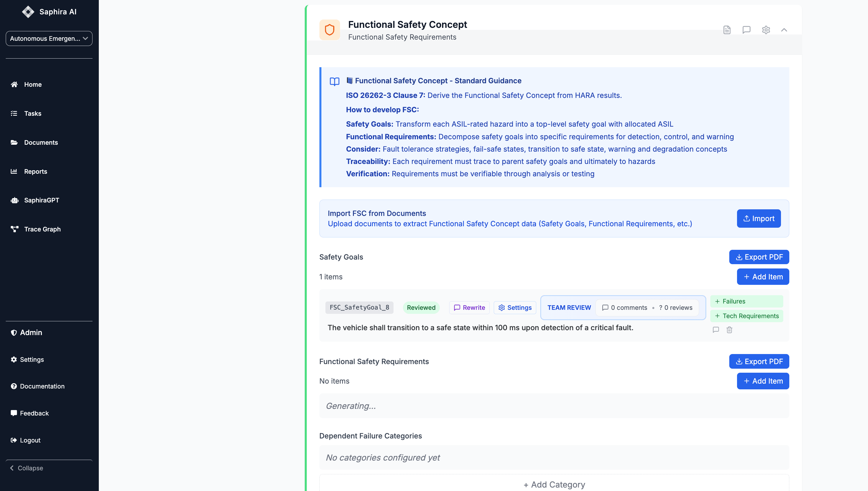Collapse the Functional Safety Concept section
Image resolution: width=868 pixels, height=491 pixels.
784,30
